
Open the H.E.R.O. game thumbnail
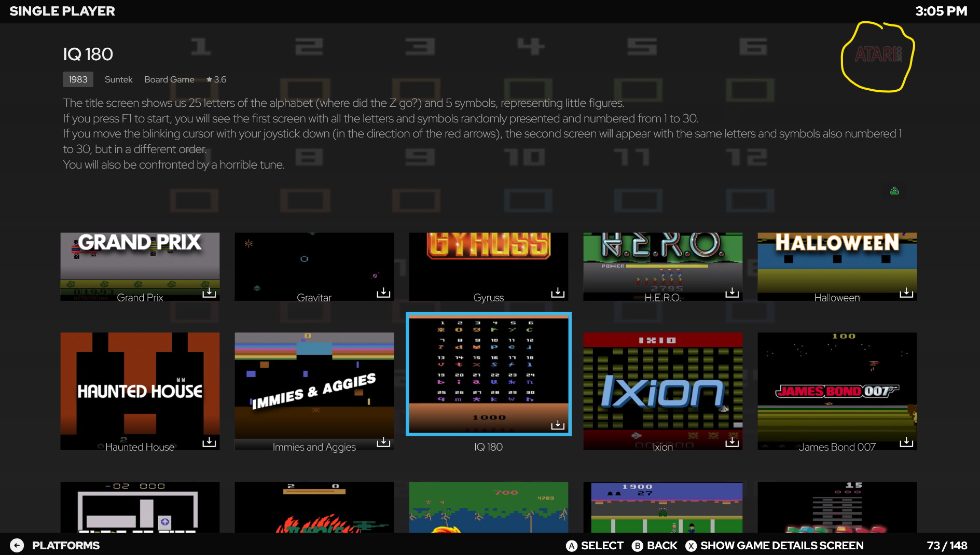click(x=663, y=267)
